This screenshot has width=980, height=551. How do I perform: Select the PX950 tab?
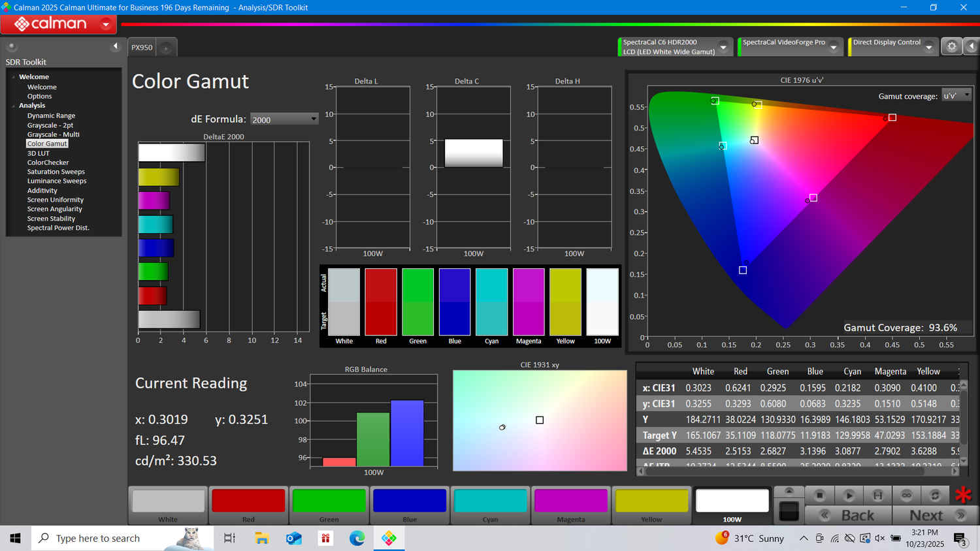coord(142,48)
